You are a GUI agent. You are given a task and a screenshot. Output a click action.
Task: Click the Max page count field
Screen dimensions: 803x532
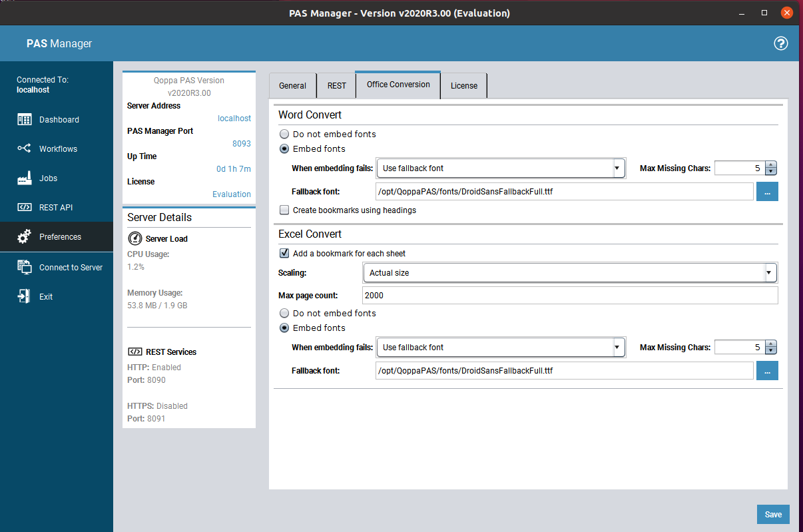570,295
